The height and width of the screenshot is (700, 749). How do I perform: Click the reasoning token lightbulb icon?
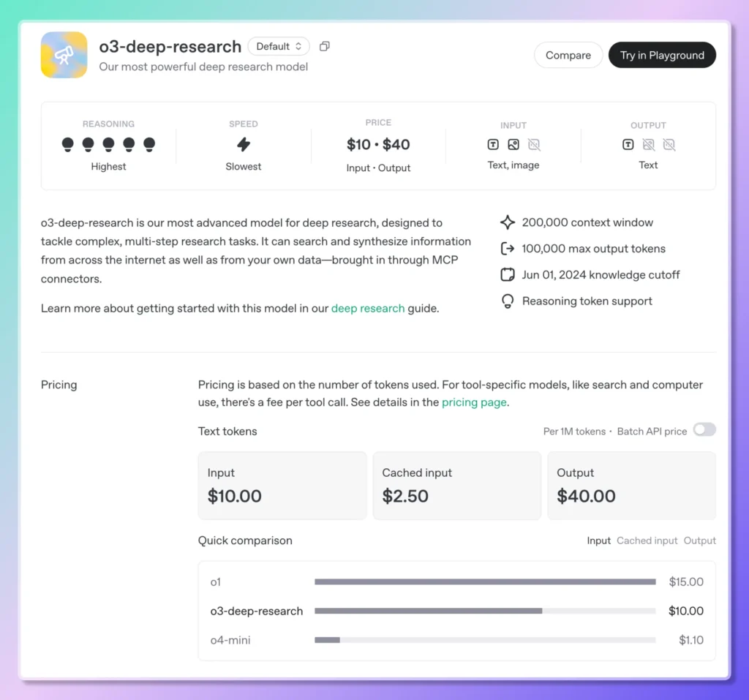coord(508,301)
